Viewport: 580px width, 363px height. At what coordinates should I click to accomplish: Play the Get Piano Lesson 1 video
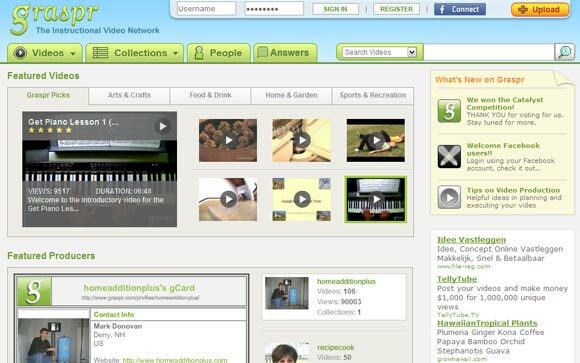point(163,126)
